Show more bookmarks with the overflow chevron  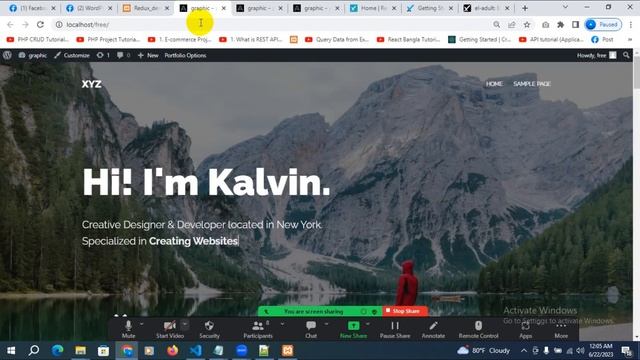(x=630, y=40)
